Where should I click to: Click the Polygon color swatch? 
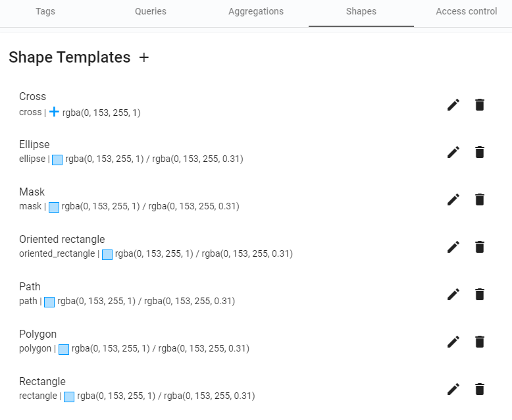click(64, 349)
